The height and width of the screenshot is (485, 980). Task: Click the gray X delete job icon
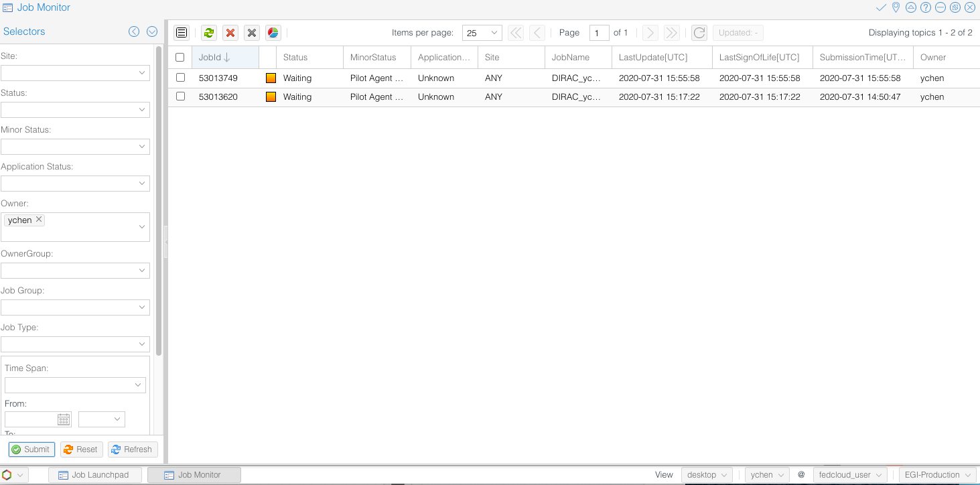point(252,32)
